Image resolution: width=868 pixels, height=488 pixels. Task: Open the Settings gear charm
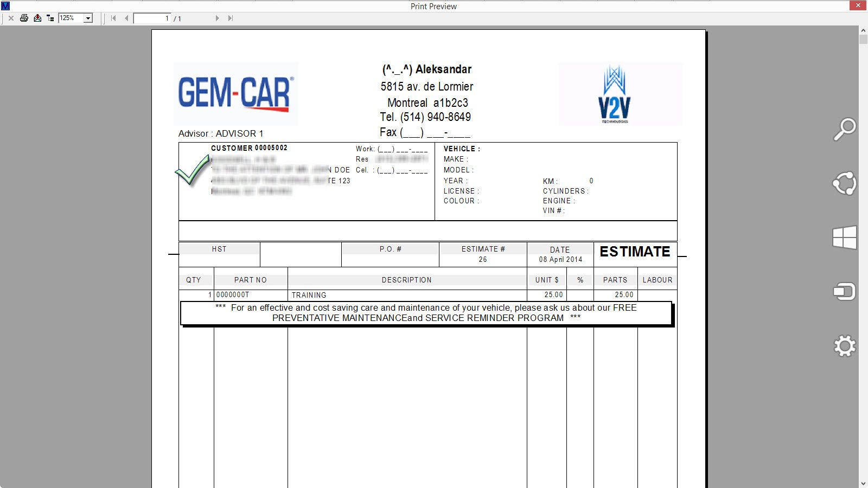845,346
